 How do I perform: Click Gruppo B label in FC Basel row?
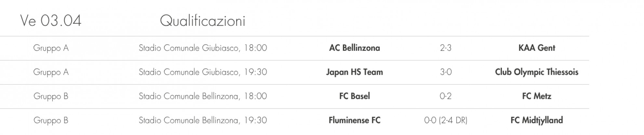pyautogui.click(x=51, y=96)
